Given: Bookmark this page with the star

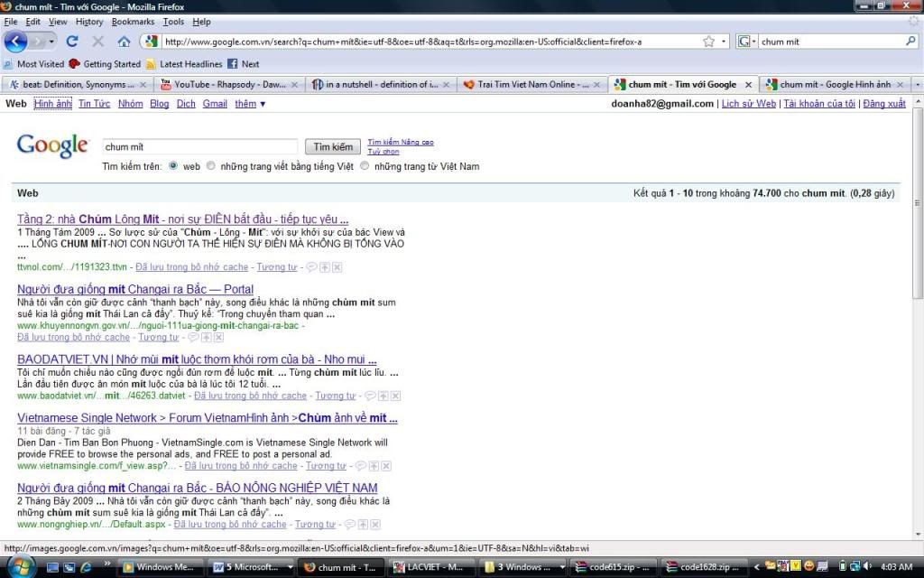Looking at the screenshot, I should click(x=709, y=42).
